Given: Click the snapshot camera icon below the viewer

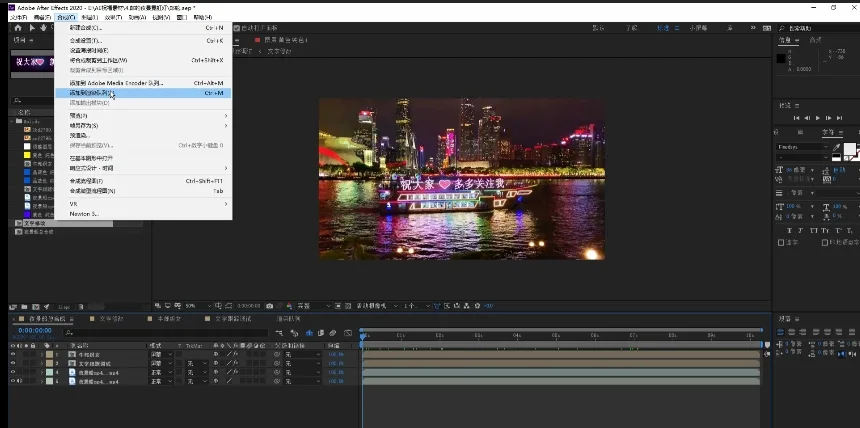Looking at the screenshot, I should (270, 305).
